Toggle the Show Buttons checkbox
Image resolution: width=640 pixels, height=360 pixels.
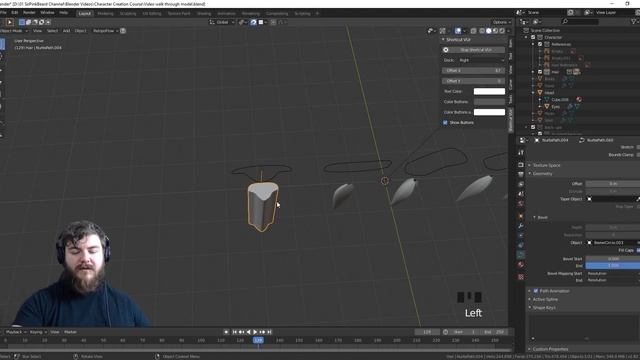(x=445, y=122)
